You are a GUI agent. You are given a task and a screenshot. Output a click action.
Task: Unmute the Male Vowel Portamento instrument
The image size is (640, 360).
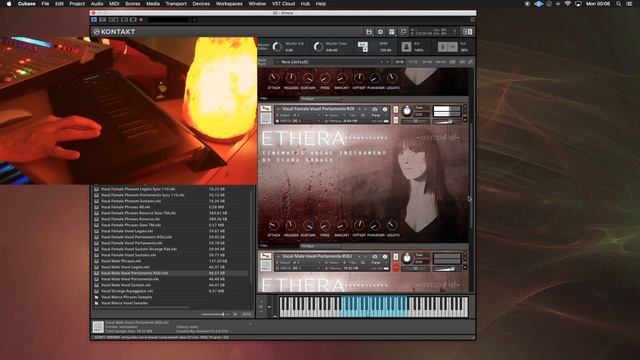396,267
